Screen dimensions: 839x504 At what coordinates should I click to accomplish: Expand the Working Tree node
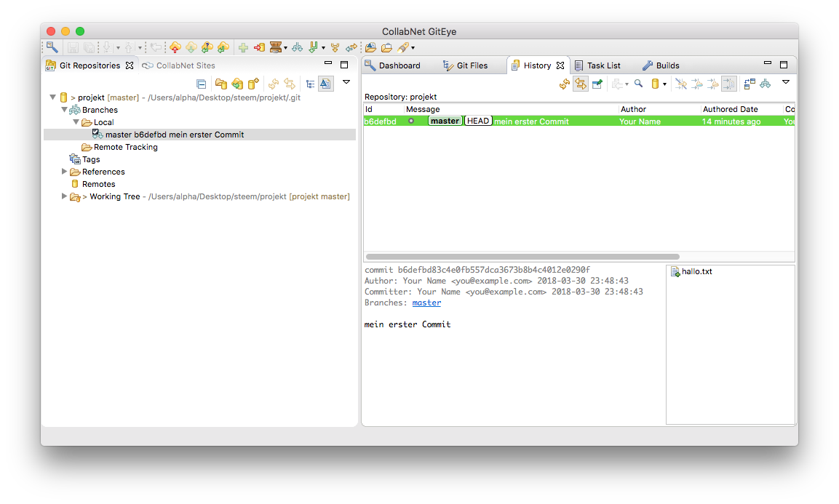(x=64, y=196)
